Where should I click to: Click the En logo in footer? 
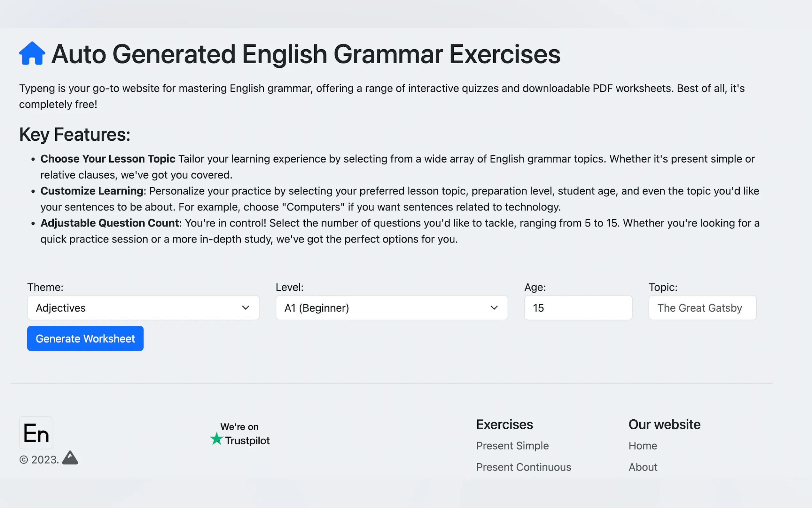click(35, 433)
